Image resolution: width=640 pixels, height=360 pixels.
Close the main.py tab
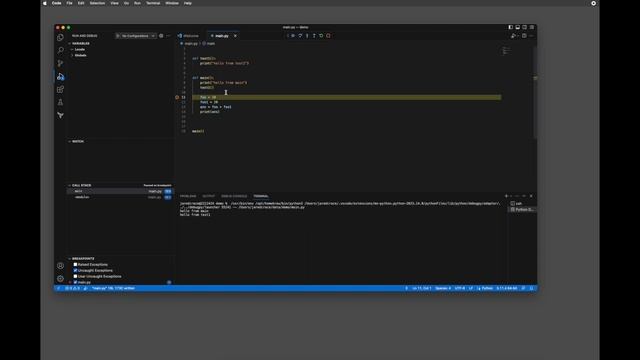235,36
